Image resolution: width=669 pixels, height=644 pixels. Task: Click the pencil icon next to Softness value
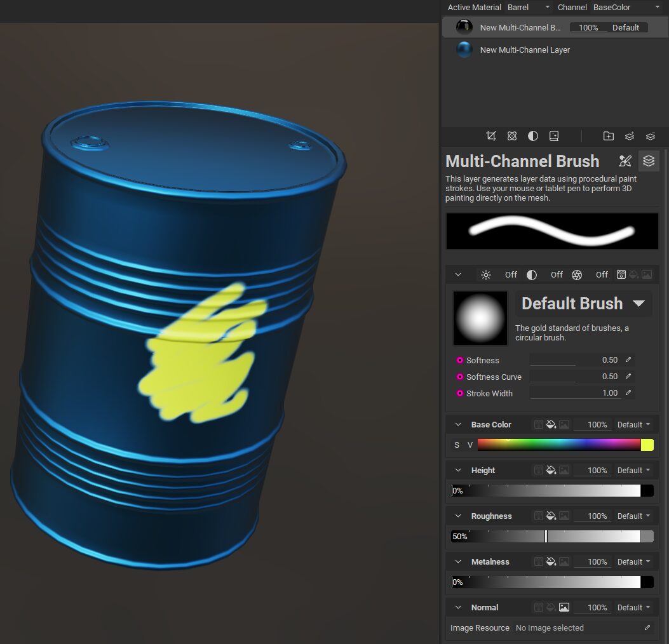pos(628,360)
